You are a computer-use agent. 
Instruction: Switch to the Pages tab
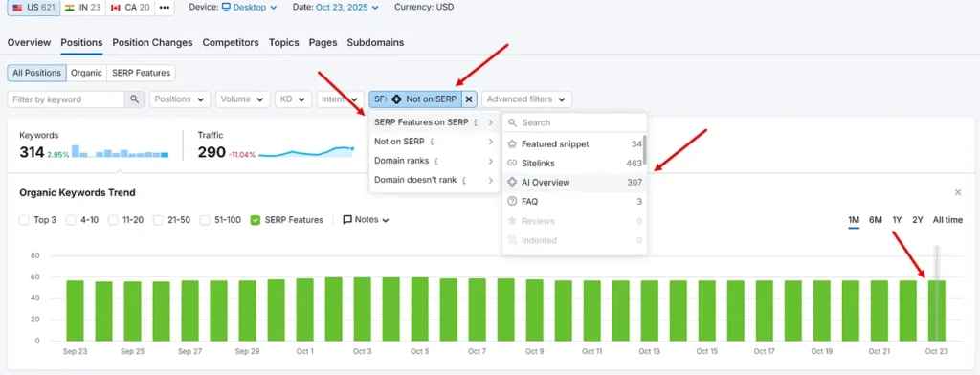pyautogui.click(x=323, y=42)
